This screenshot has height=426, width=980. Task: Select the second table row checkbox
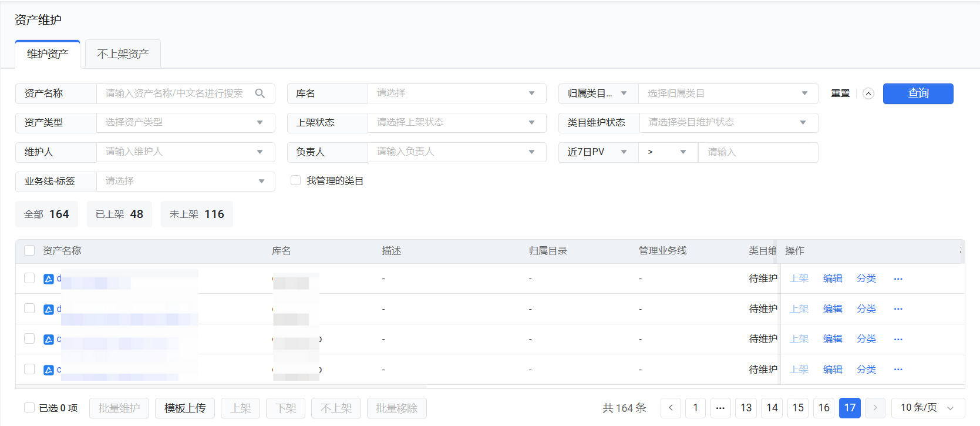pos(29,308)
